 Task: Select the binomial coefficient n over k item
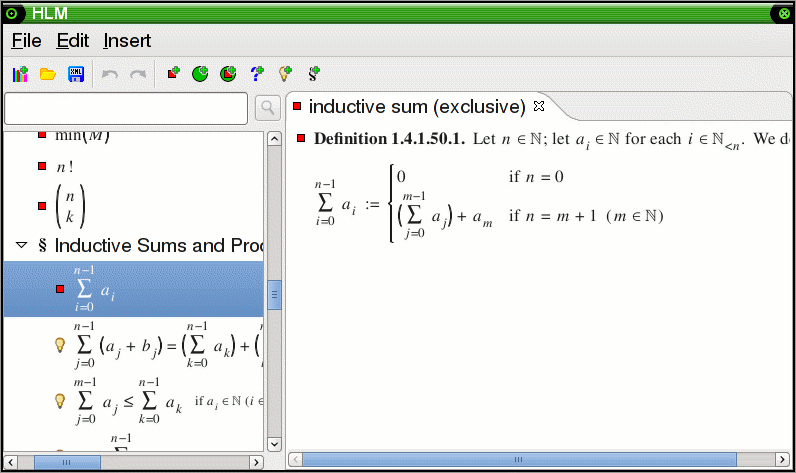pos(71,205)
